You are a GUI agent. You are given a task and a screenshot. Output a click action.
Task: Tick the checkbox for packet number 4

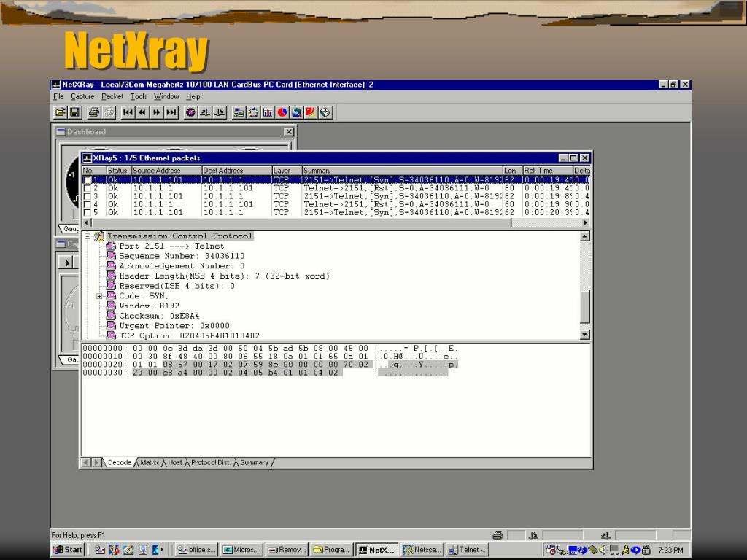pyautogui.click(x=88, y=204)
